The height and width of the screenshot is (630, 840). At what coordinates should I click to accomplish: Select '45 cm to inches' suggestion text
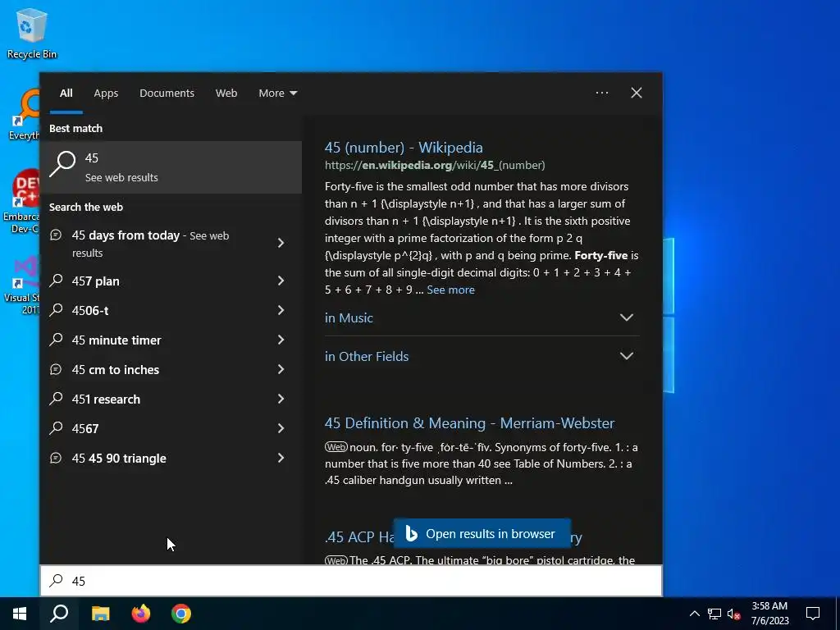pos(115,370)
